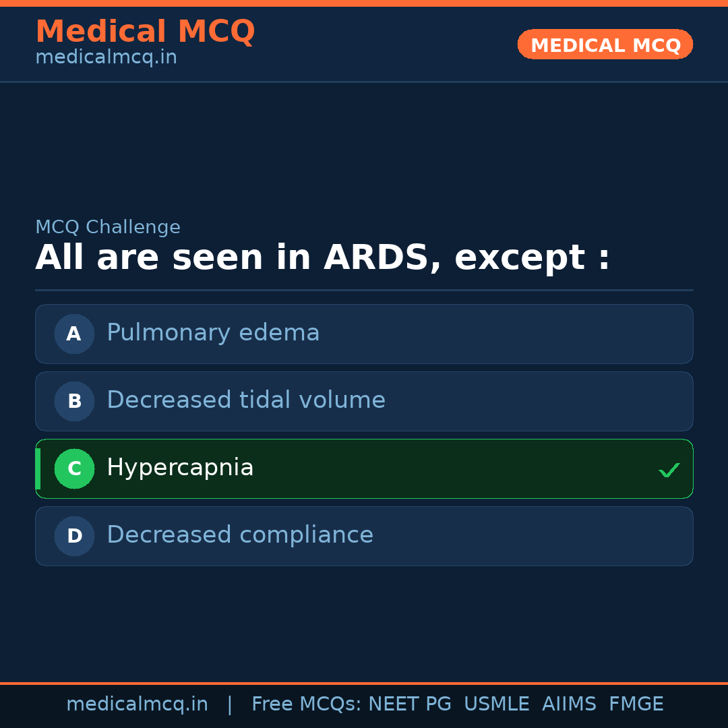Click the Medical MCQ header title
This screenshot has width=728, height=728.
click(x=145, y=32)
